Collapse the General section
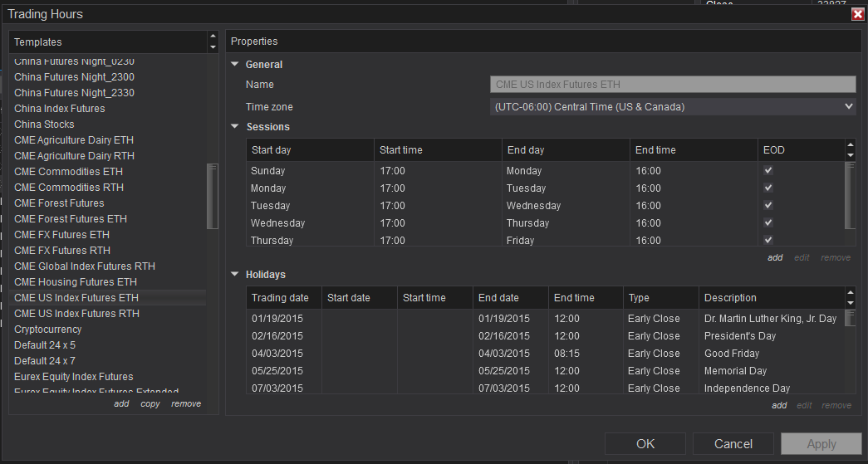This screenshot has height=464, width=868. 235,64
